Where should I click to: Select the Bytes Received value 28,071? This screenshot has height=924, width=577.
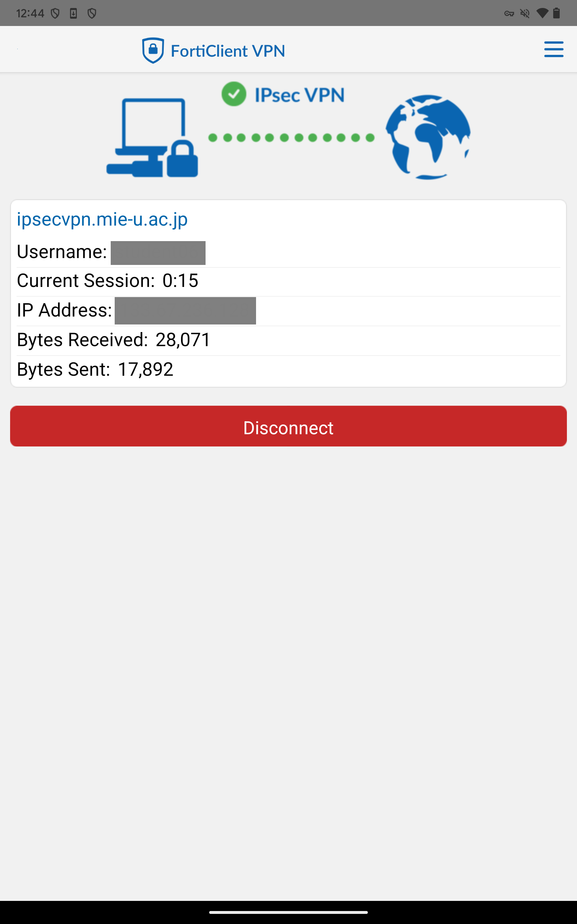click(183, 340)
